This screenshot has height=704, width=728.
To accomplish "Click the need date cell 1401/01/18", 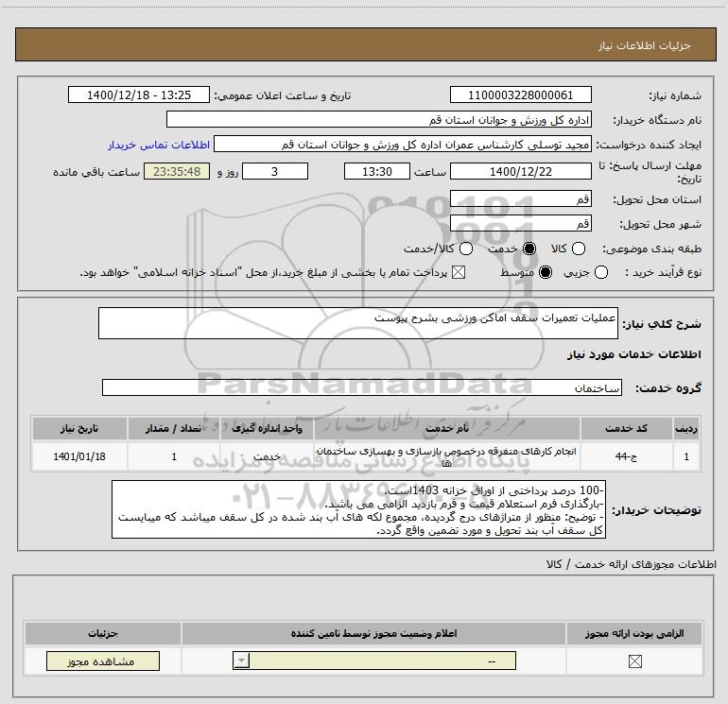I will (x=79, y=456).
